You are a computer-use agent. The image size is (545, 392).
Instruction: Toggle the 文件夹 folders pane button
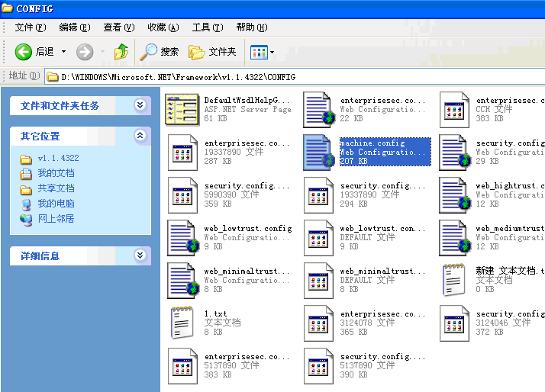212,52
